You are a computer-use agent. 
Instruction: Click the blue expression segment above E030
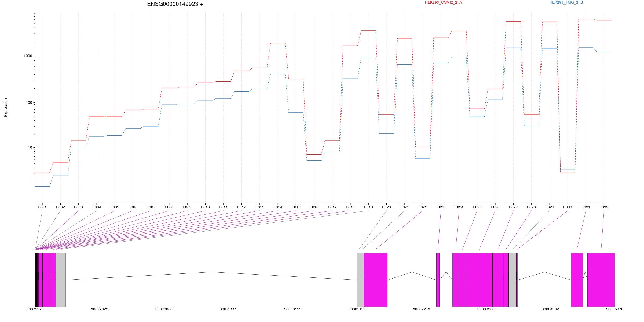pos(568,170)
